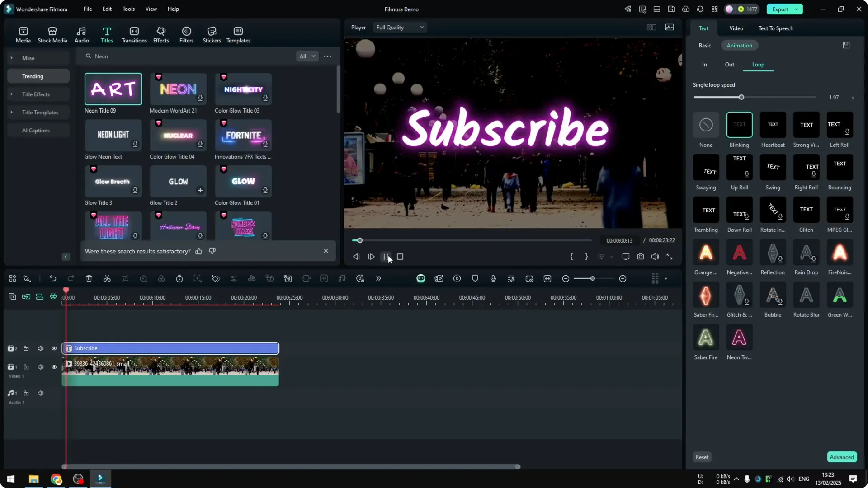Screen dimensions: 868x488
Task: Open the Stickers library
Action: click(x=212, y=34)
